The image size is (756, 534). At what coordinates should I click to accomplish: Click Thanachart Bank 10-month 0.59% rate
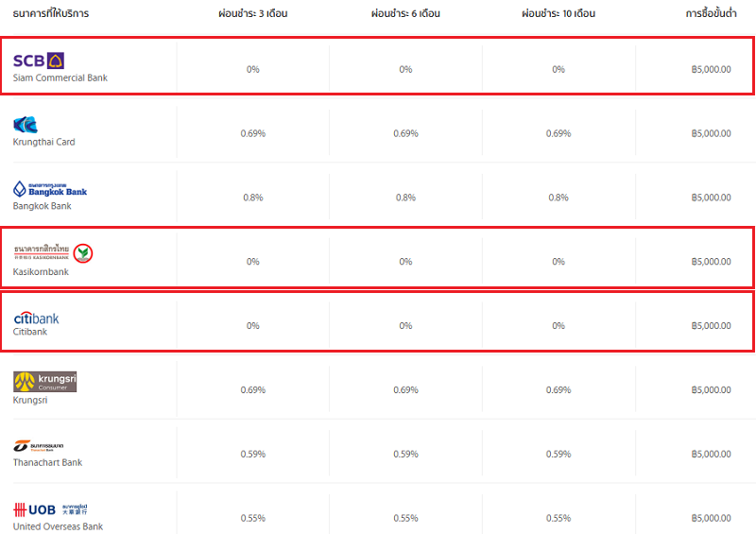(x=558, y=454)
